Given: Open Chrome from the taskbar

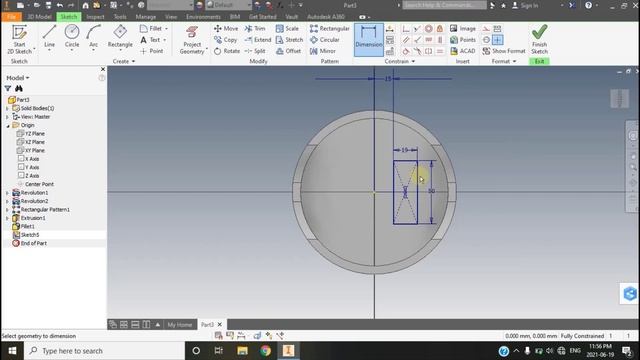Looking at the screenshot, I should coord(266,351).
